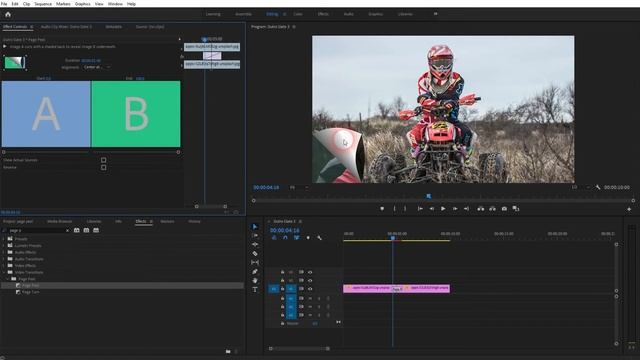Open the Comparison View button
This screenshot has height=360, width=640.
coord(516,209)
